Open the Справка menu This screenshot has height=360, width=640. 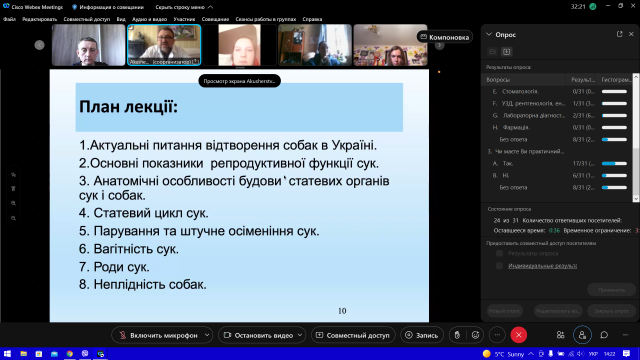pyautogui.click(x=312, y=19)
